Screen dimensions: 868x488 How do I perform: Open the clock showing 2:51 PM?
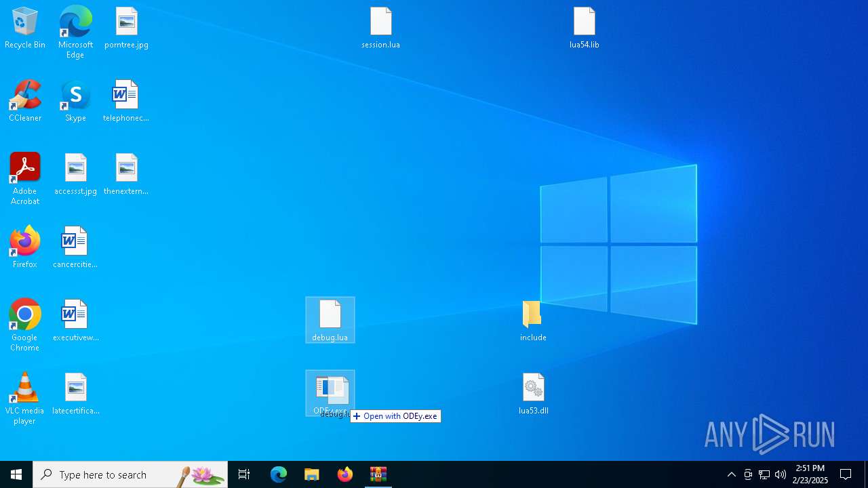click(x=810, y=474)
